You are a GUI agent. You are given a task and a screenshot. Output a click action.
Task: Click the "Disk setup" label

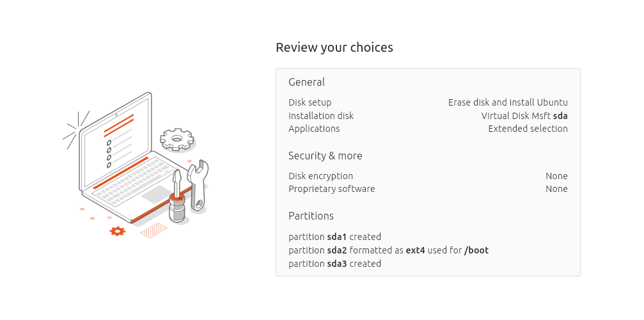[310, 102]
